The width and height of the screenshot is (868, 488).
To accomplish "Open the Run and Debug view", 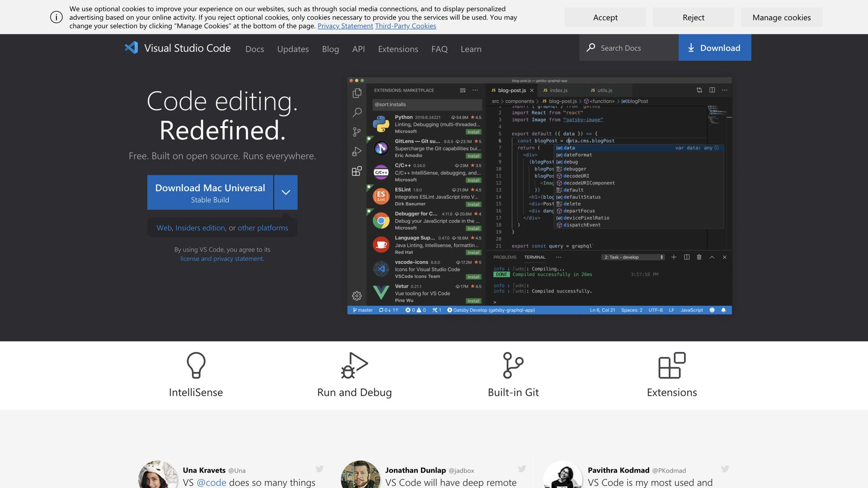I will [357, 151].
